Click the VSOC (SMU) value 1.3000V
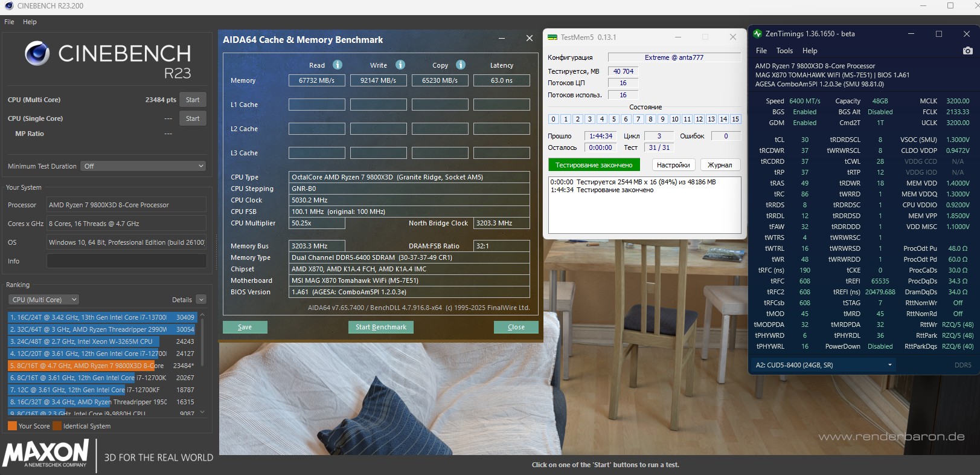 pos(958,140)
